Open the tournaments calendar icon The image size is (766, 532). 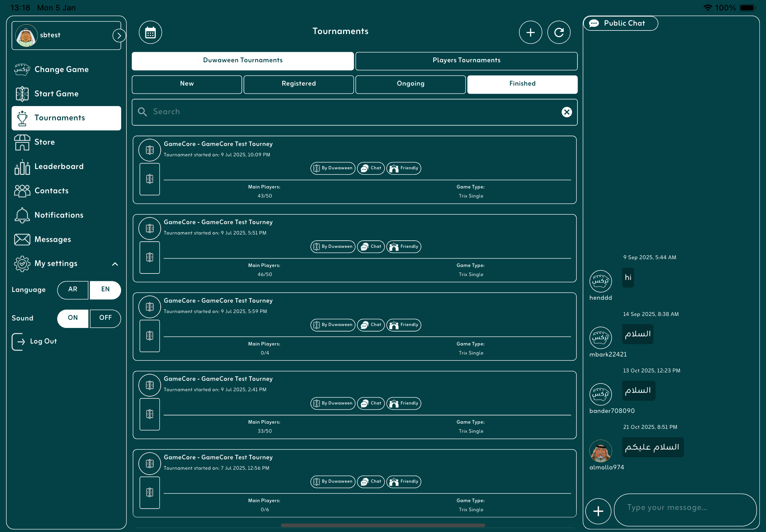point(150,32)
